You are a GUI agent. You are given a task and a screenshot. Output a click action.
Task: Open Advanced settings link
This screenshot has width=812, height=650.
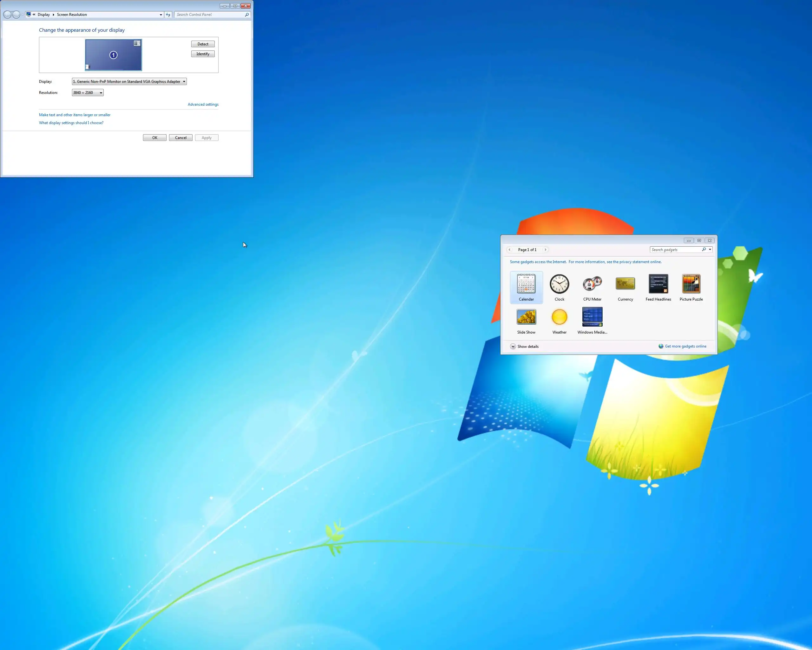tap(203, 104)
